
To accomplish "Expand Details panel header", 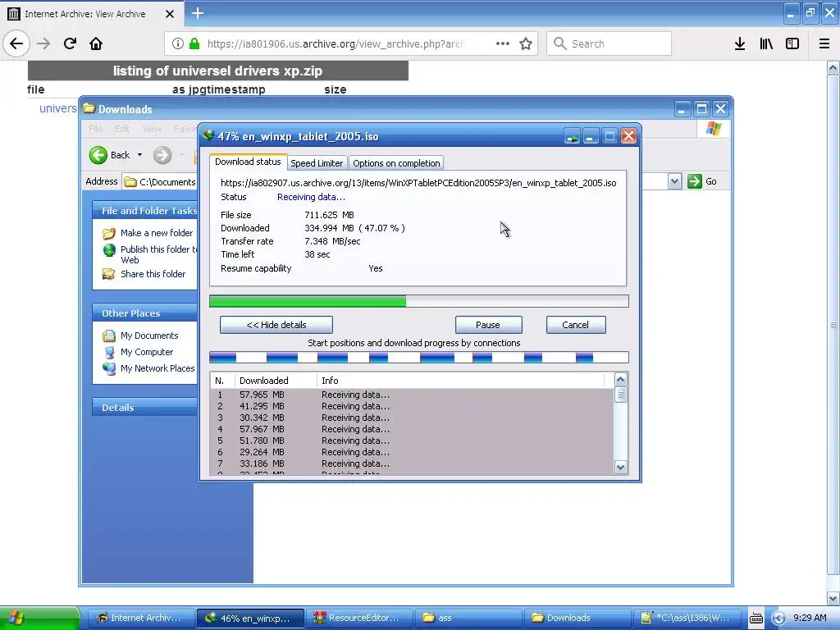I will 144,408.
